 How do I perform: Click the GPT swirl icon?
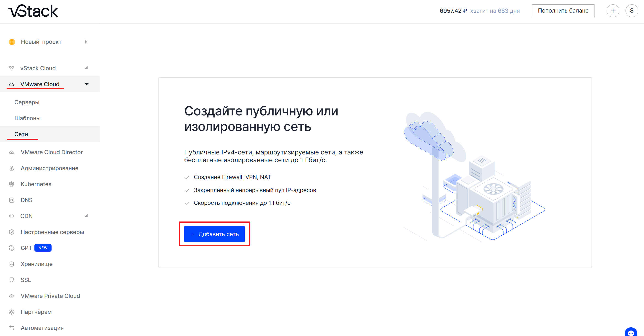coord(11,248)
